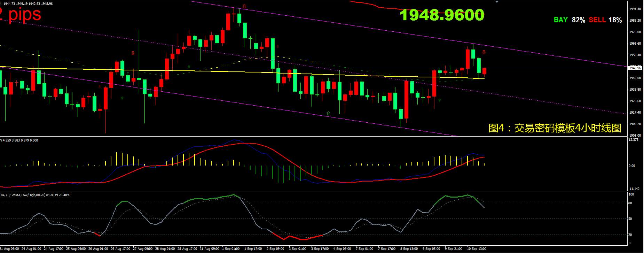Click the 26 Aug 17:00 time label
This screenshot has height=253, width=644.
(x=120, y=249)
